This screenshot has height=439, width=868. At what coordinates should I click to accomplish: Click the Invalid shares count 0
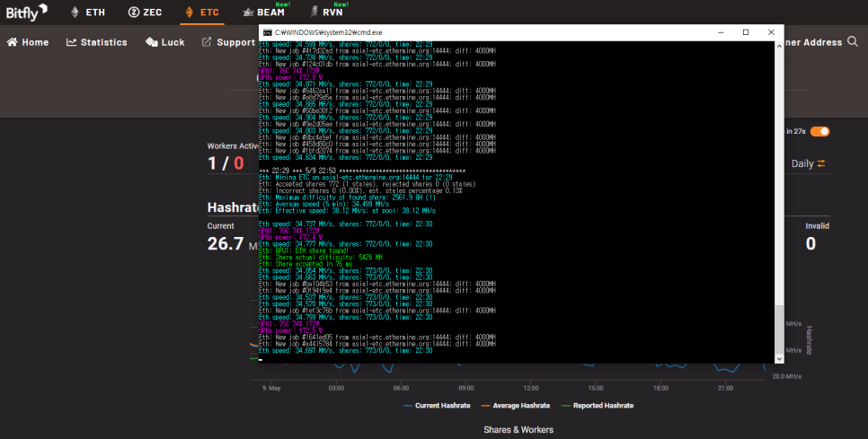(810, 244)
